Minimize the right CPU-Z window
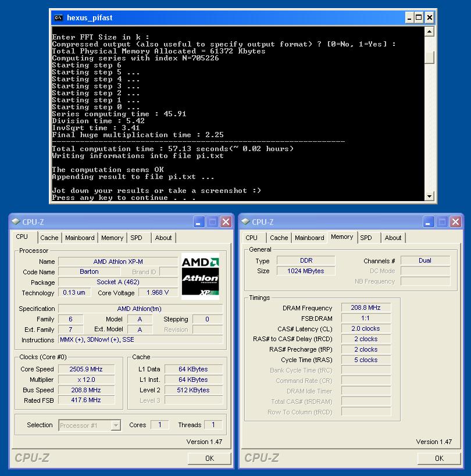The image size is (471, 476). click(428, 222)
